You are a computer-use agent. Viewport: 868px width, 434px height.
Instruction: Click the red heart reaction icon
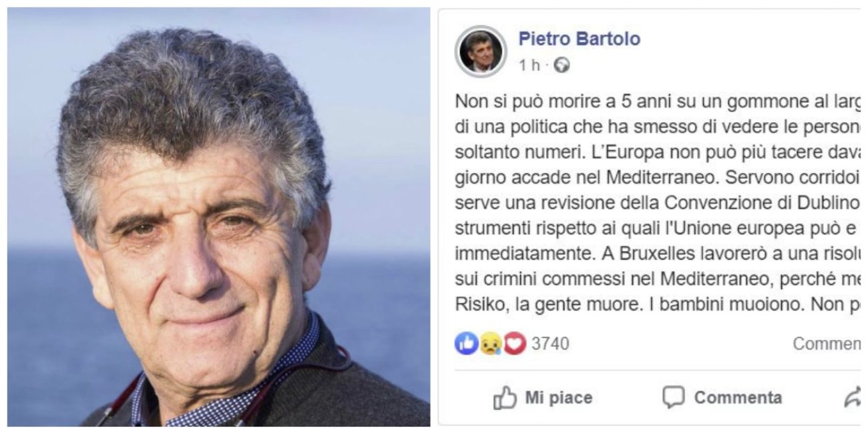tap(515, 344)
